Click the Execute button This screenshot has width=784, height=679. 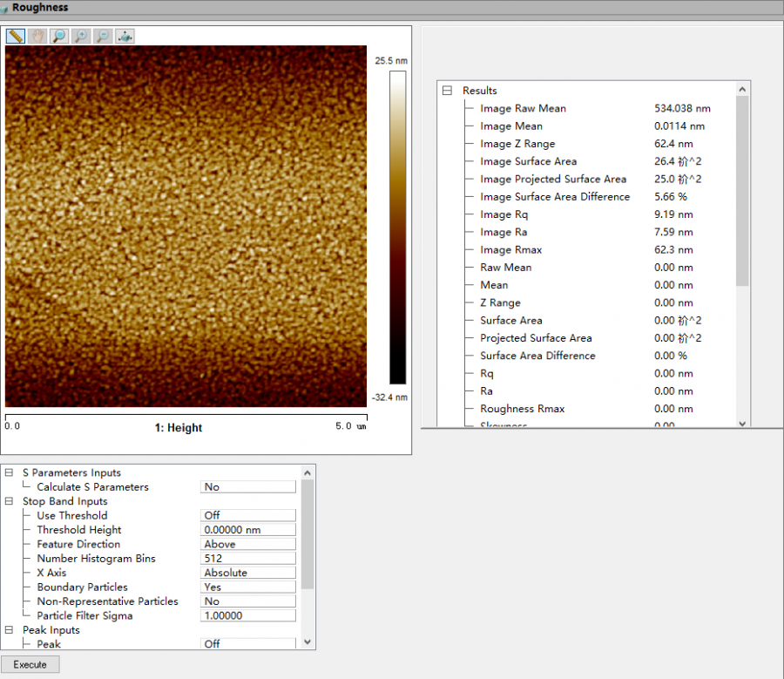click(x=30, y=664)
